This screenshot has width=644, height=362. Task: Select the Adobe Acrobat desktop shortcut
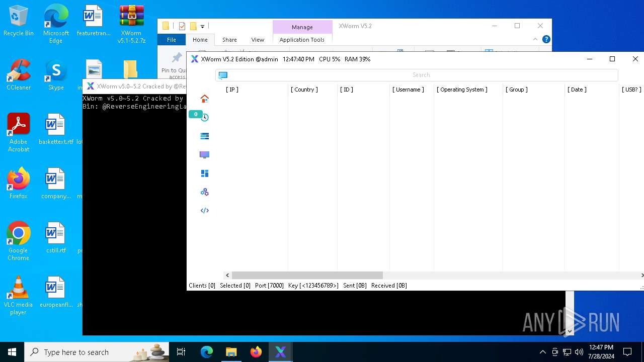coord(19,132)
